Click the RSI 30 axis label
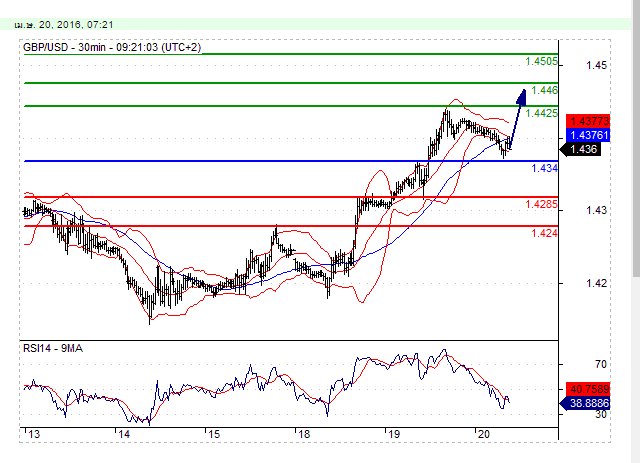Viewport: 640px width, 463px height. pyautogui.click(x=601, y=414)
